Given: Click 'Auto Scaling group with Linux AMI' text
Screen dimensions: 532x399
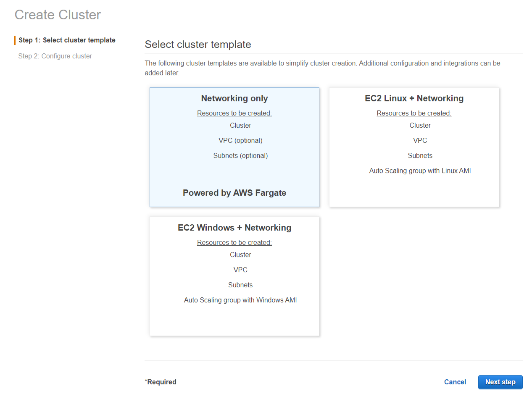Looking at the screenshot, I should tap(420, 171).
